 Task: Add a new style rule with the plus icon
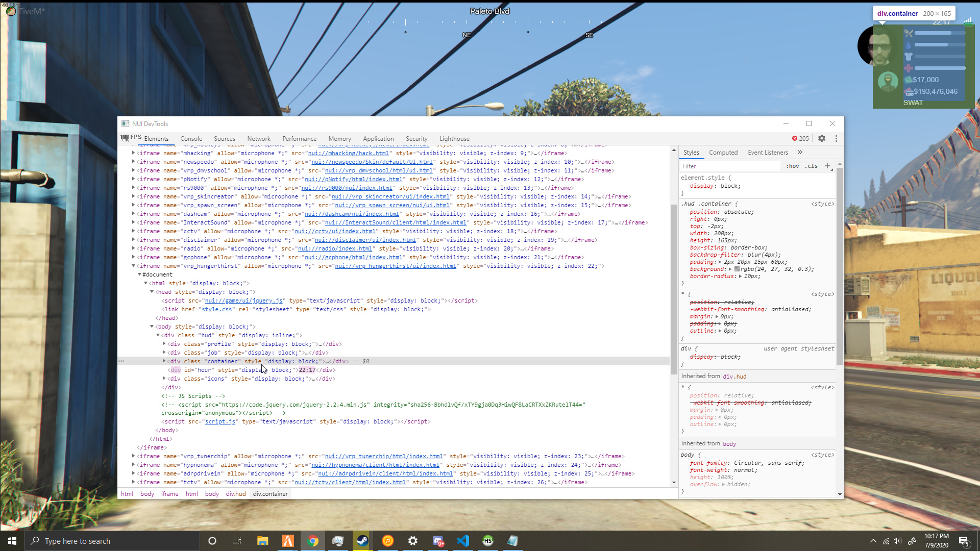tap(827, 166)
